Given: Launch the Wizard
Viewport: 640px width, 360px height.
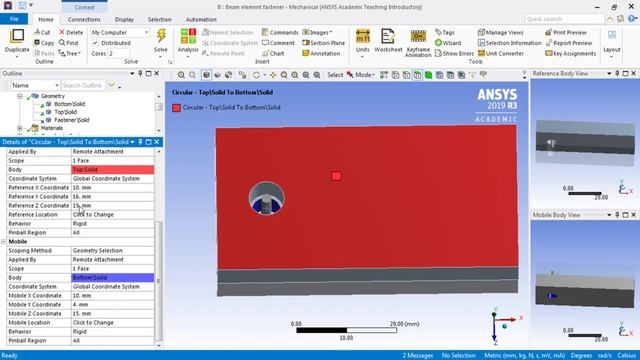Looking at the screenshot, I should [448, 43].
